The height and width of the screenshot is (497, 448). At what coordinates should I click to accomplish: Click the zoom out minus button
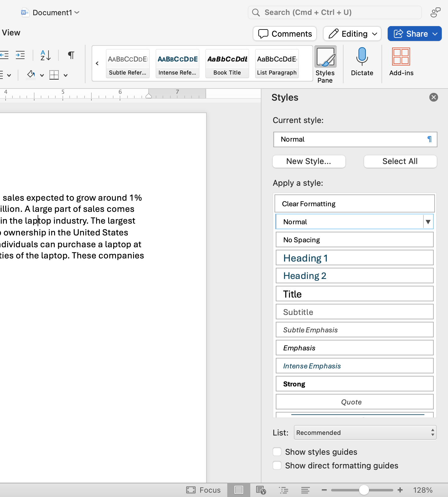[x=324, y=490]
